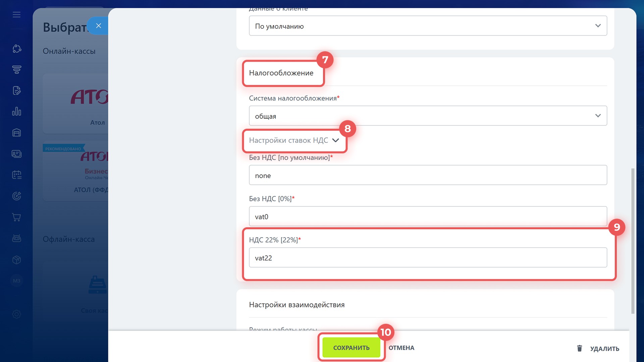Image resolution: width=644 pixels, height=362 pixels.
Task: Click the Отмена link
Action: [x=401, y=348]
